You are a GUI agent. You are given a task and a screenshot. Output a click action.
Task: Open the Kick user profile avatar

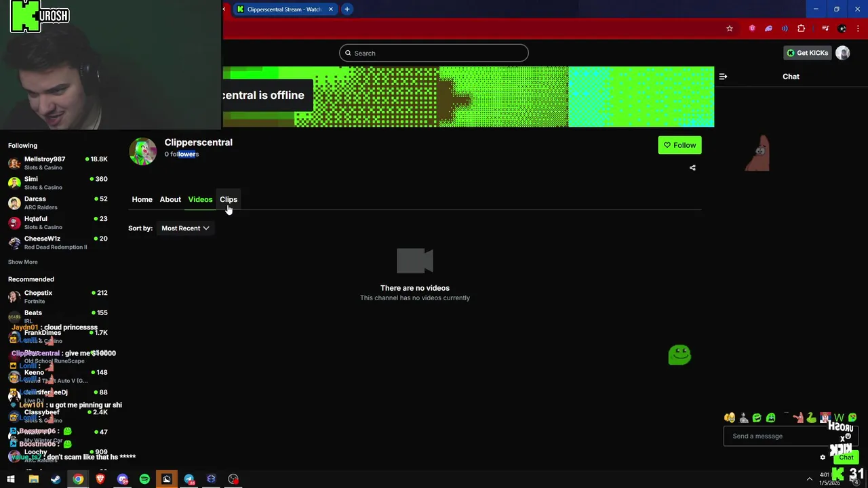(843, 53)
